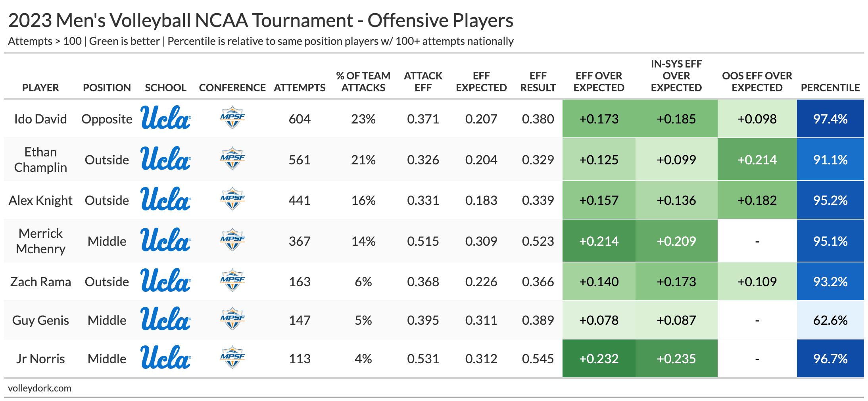The image size is (868, 401).
Task: Click Ido David's 97.4% percentile cell
Action: coord(830,119)
